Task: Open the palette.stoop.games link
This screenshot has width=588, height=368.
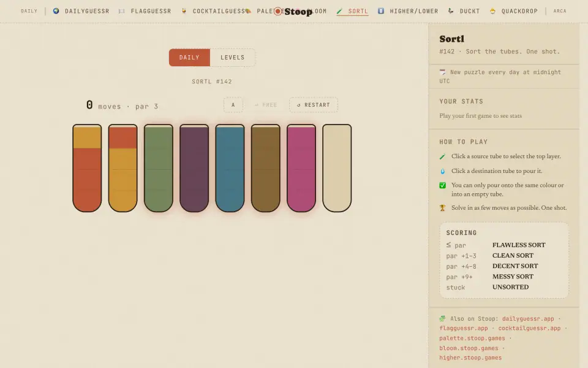Action: tap(472, 338)
